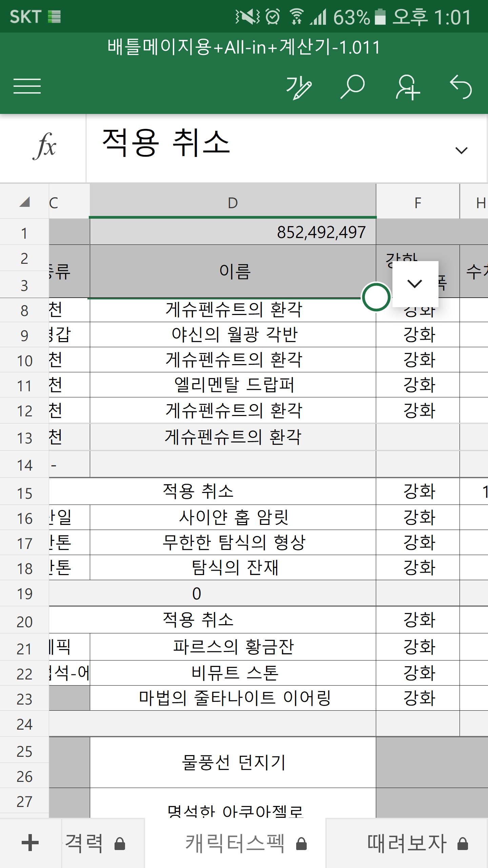Select the 적용 취소 cell in row 15

pyautogui.click(x=199, y=491)
